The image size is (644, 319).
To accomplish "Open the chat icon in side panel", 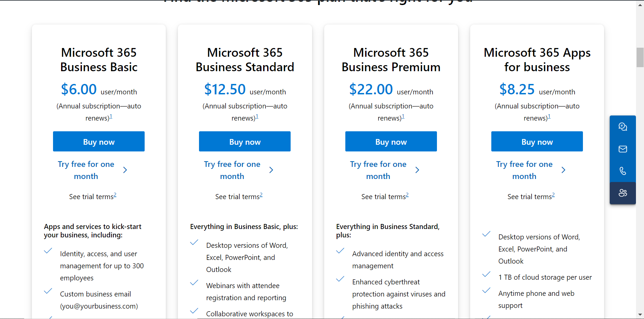I will pyautogui.click(x=623, y=127).
